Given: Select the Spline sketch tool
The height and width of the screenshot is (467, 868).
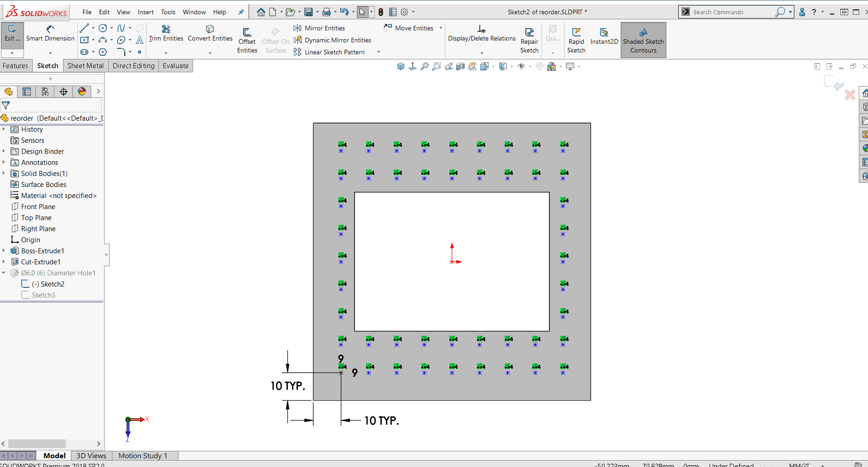Looking at the screenshot, I should point(121,28).
